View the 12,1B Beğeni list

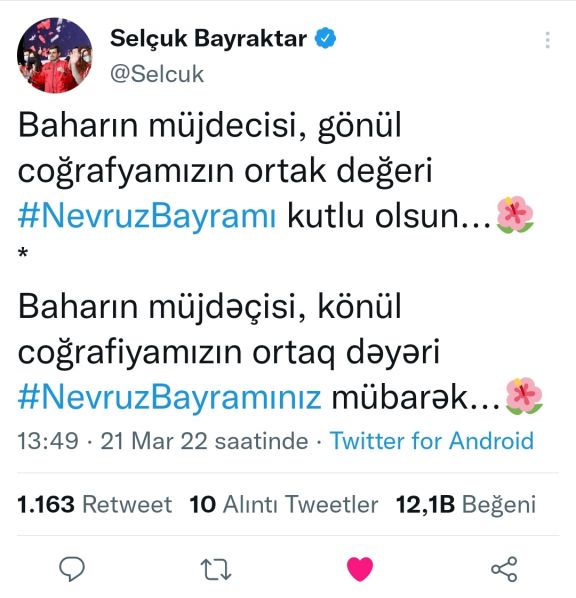(x=466, y=504)
